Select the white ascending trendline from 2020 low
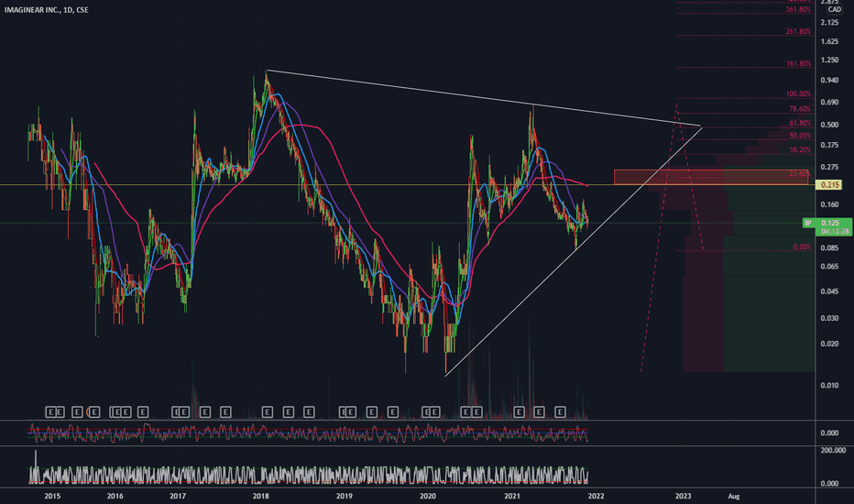This screenshot has height=504, width=854. coord(574,251)
